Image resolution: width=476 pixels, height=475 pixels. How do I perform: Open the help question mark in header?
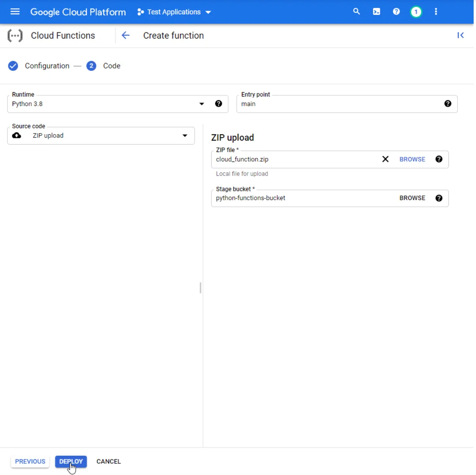[x=396, y=12]
